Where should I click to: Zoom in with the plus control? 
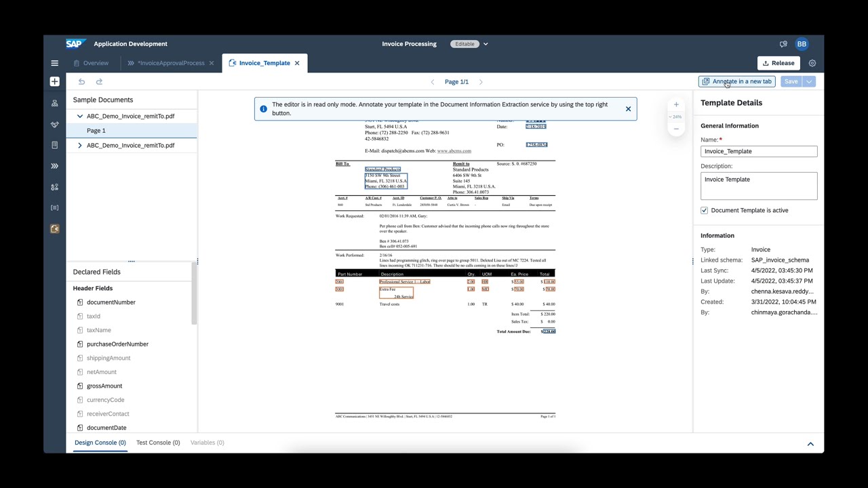[676, 104]
